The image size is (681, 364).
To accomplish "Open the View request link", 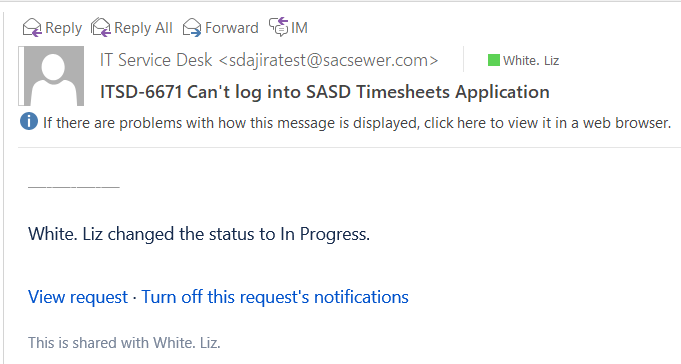I will (x=78, y=297).
